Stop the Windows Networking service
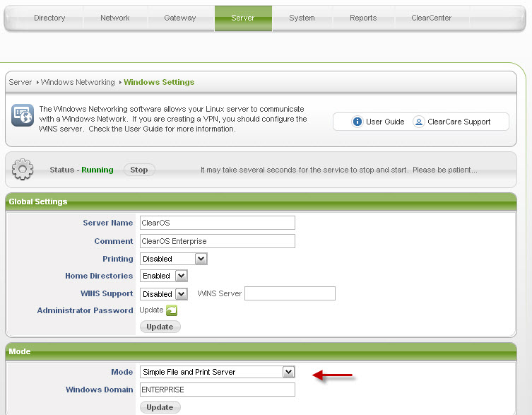Screen dimensions: 532x415 [x=139, y=170]
